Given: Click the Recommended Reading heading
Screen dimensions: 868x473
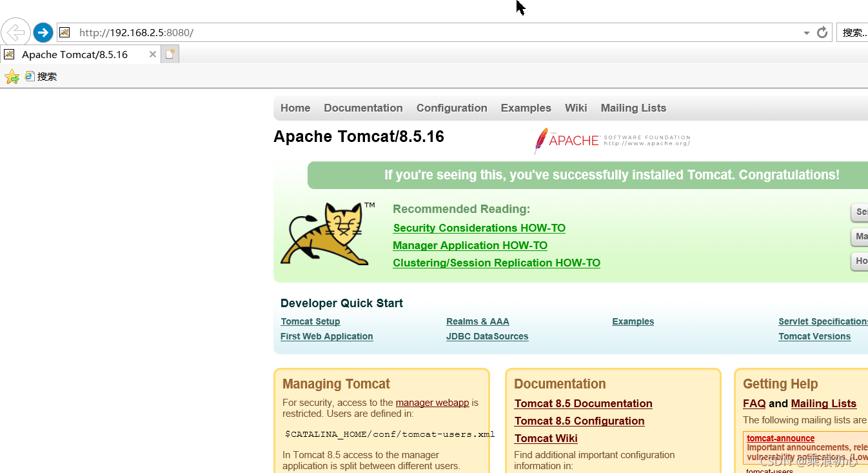Looking at the screenshot, I should pyautogui.click(x=461, y=209).
